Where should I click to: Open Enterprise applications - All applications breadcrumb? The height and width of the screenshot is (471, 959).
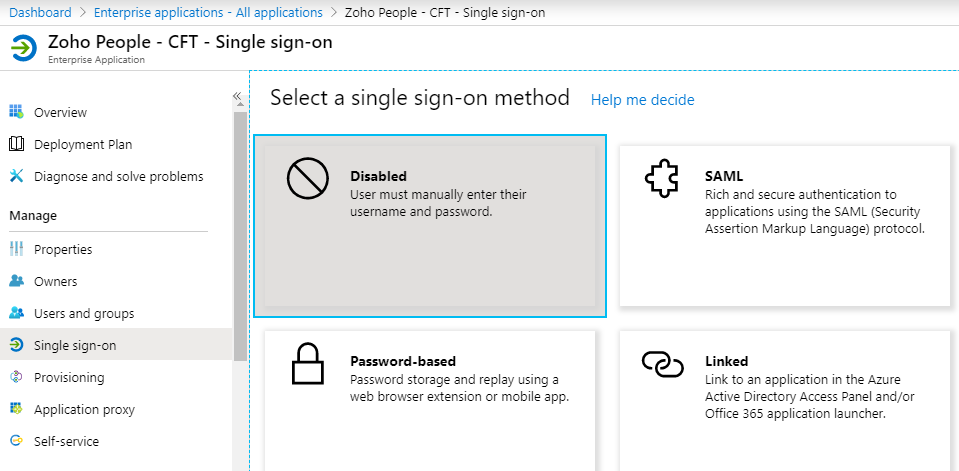tap(208, 12)
